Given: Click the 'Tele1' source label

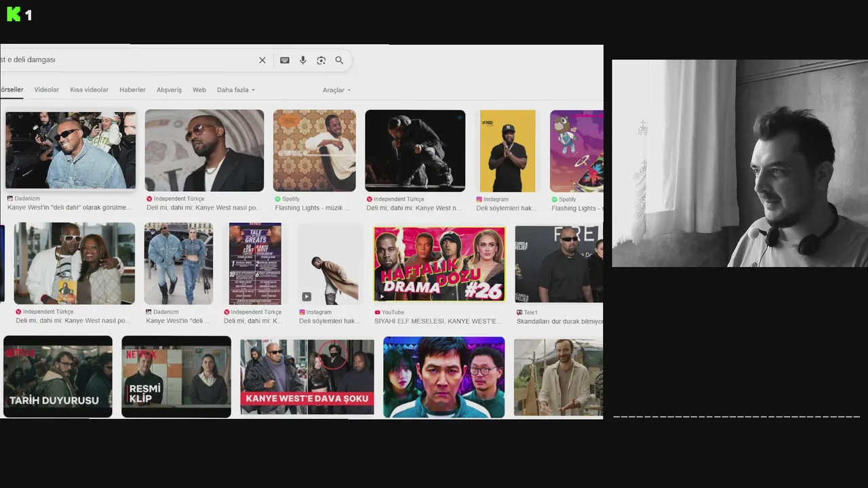Looking at the screenshot, I should pos(530,312).
